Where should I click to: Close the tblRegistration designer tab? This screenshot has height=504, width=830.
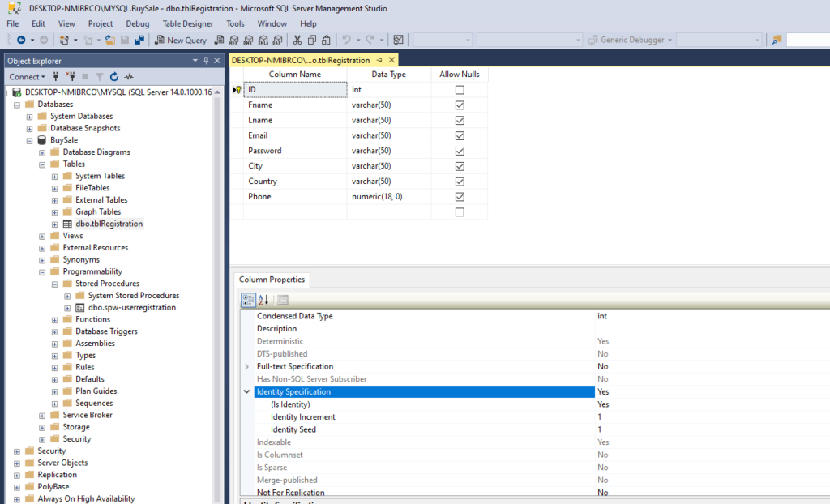(392, 60)
